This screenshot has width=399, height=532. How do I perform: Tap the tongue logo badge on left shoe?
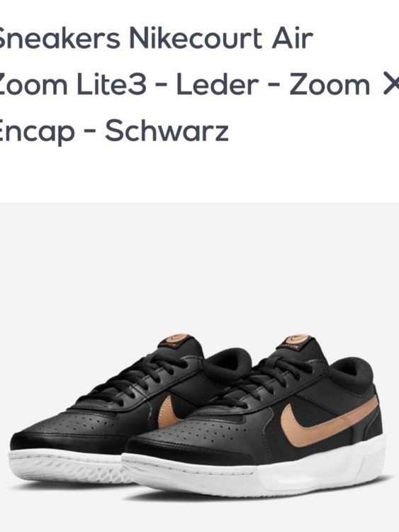click(176, 339)
